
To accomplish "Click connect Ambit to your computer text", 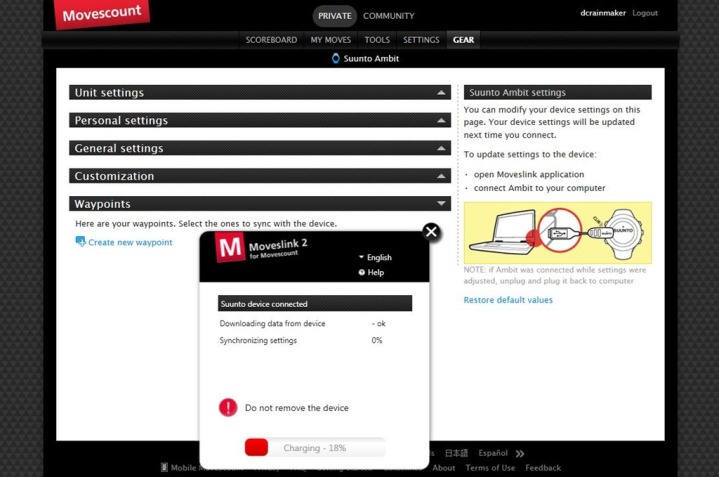I will (x=539, y=188).
